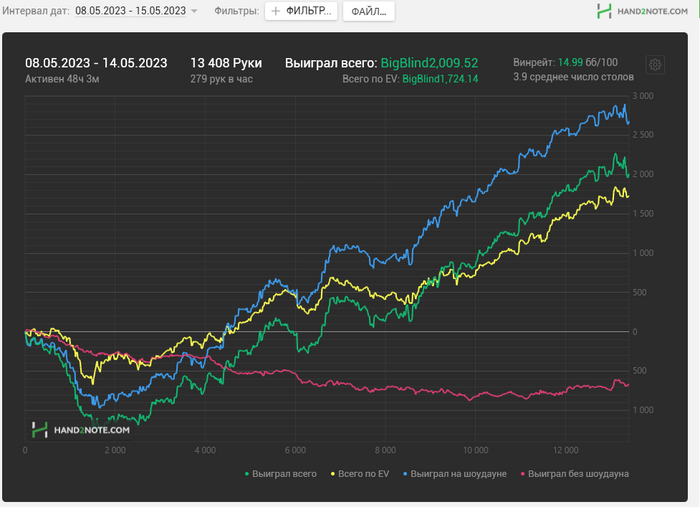Screen dimensions: 700x507
Task: Click the 13 408 Руки hand count
Action: [x=226, y=63]
